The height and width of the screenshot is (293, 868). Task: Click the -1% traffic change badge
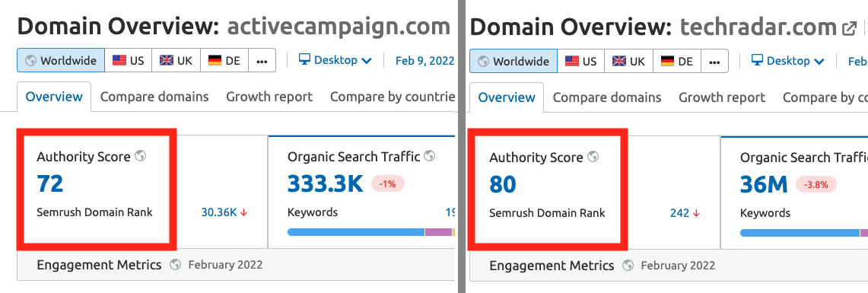pos(388,184)
